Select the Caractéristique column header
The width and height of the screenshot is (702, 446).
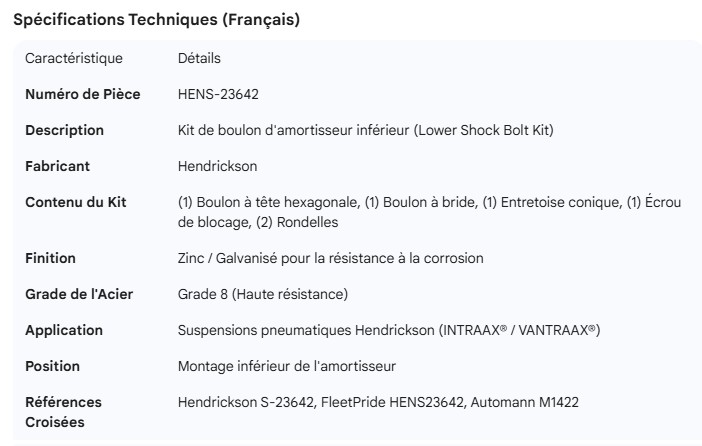click(73, 58)
